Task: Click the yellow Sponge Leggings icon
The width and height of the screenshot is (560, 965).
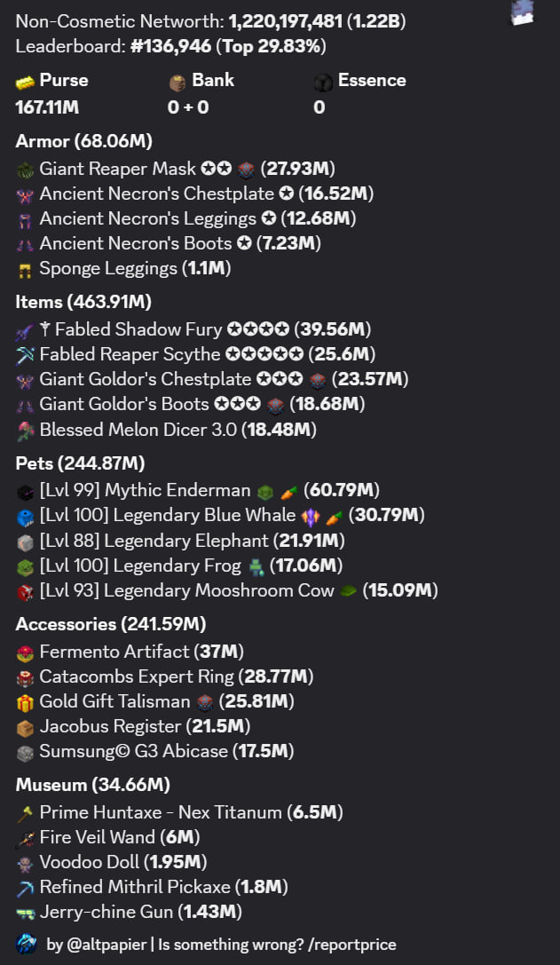Action: pos(25,269)
